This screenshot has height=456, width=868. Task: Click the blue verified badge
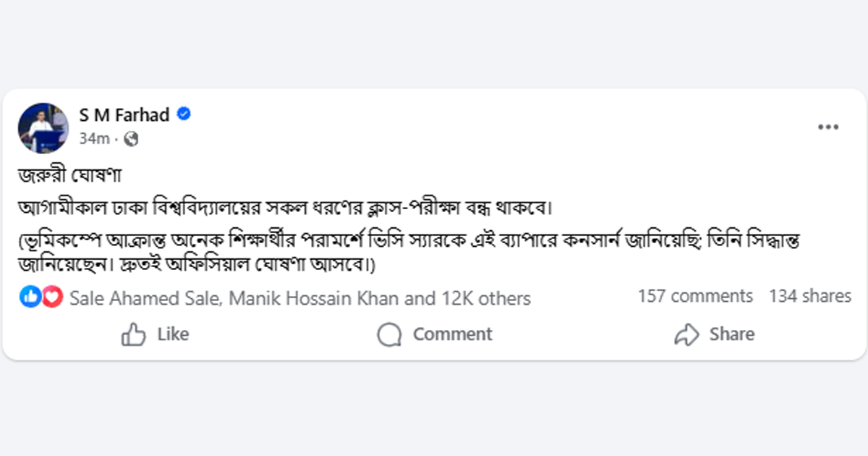tap(184, 114)
